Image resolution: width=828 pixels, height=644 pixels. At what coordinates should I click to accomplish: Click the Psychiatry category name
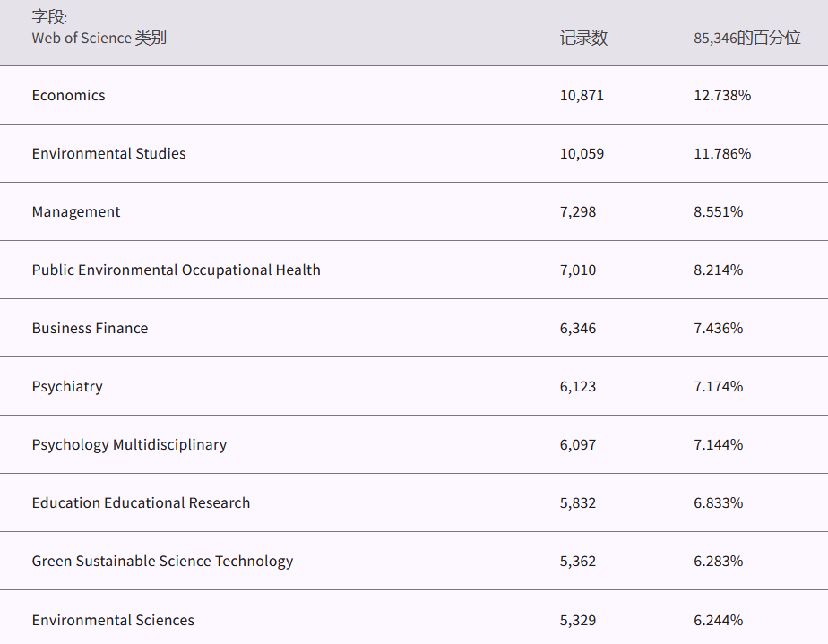(x=67, y=386)
